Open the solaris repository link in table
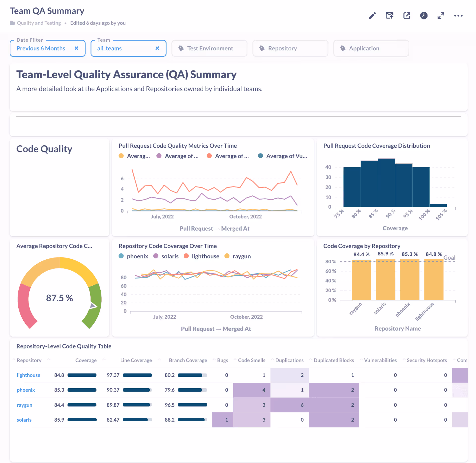Viewport: 476px width, 463px height. [24, 420]
